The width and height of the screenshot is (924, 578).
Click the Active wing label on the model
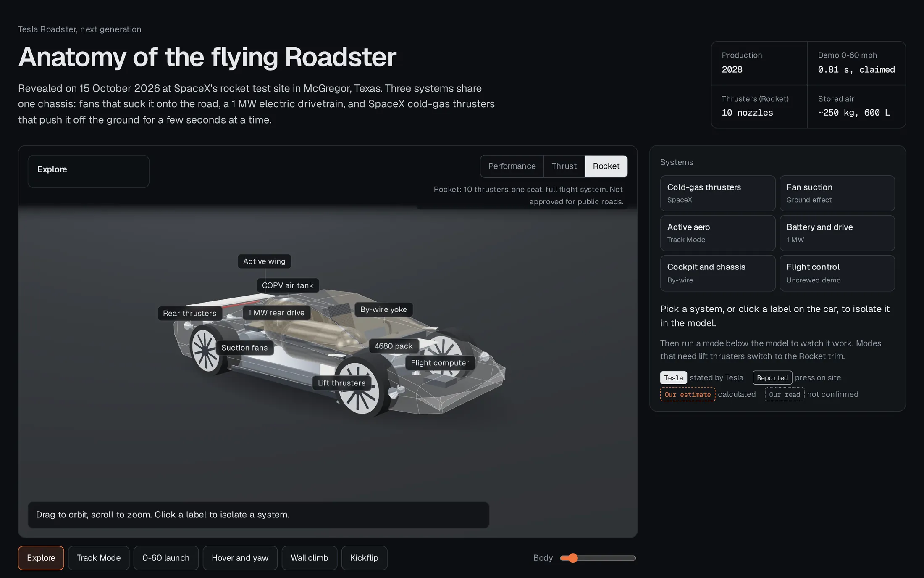[x=264, y=261]
